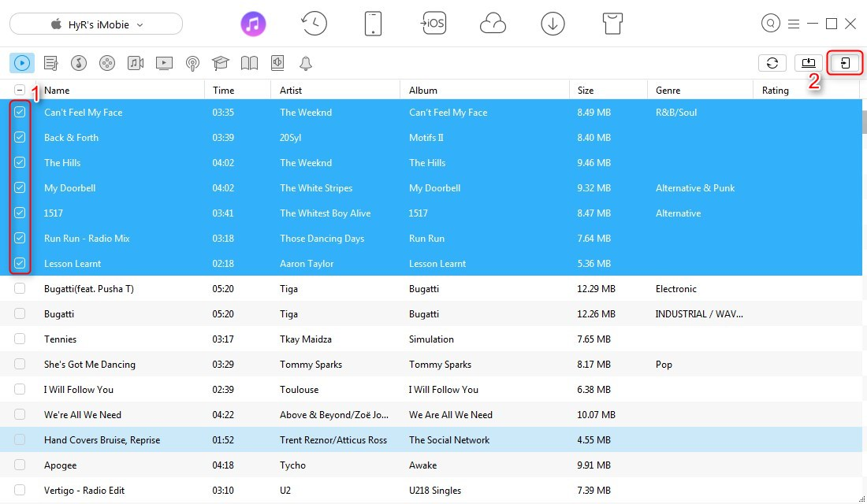
Task: Open the music note circle category
Action: [x=79, y=63]
